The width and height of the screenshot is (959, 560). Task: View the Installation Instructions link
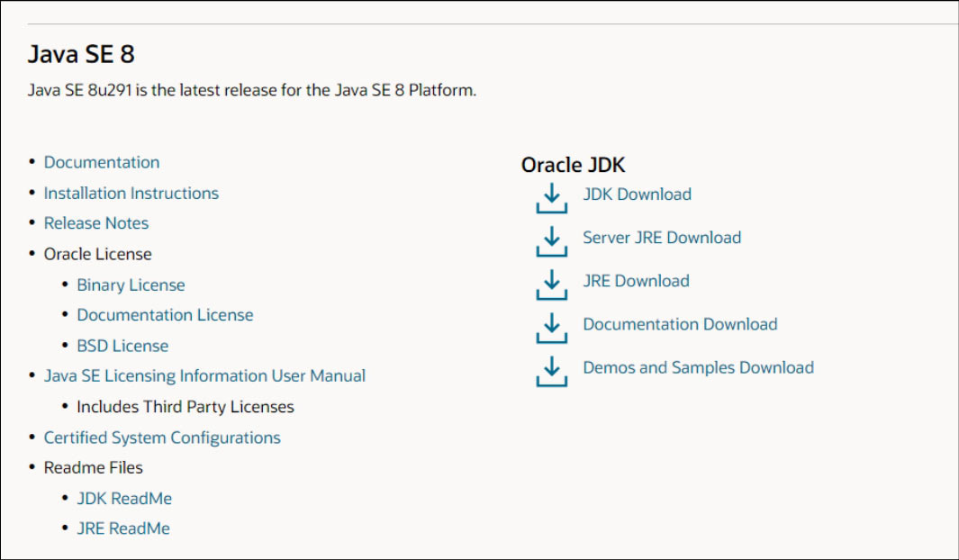pos(131,194)
